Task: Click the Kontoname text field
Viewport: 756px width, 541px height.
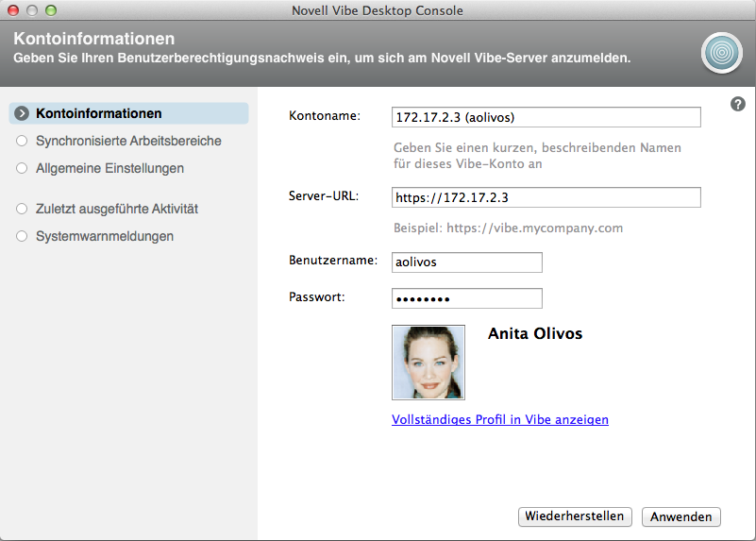Action: [x=546, y=117]
